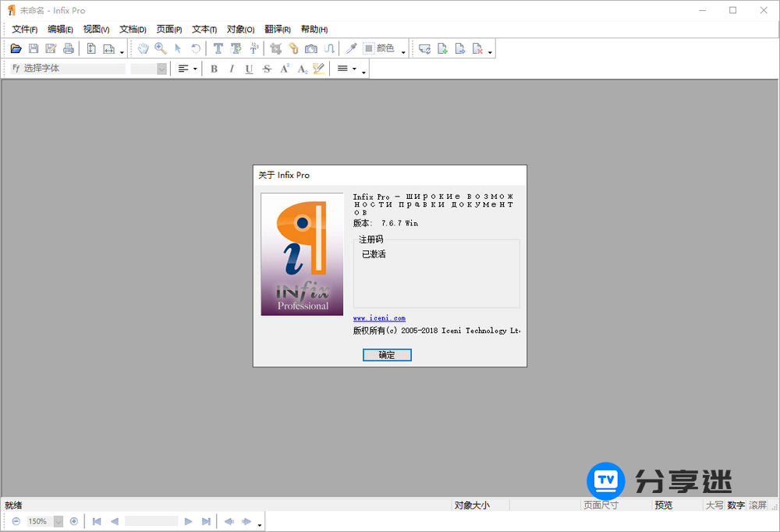Open the www.iceni.com link
Image resolution: width=780 pixels, height=532 pixels.
point(379,318)
